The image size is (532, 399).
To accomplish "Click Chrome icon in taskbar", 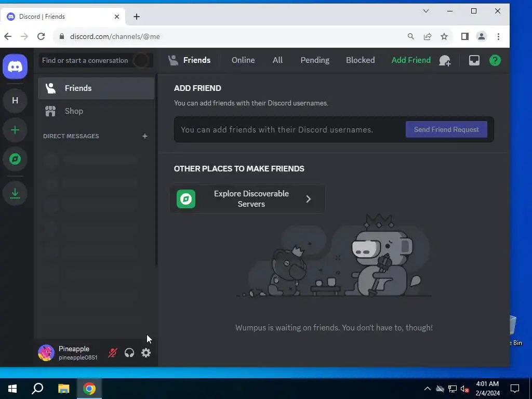I will [89, 389].
